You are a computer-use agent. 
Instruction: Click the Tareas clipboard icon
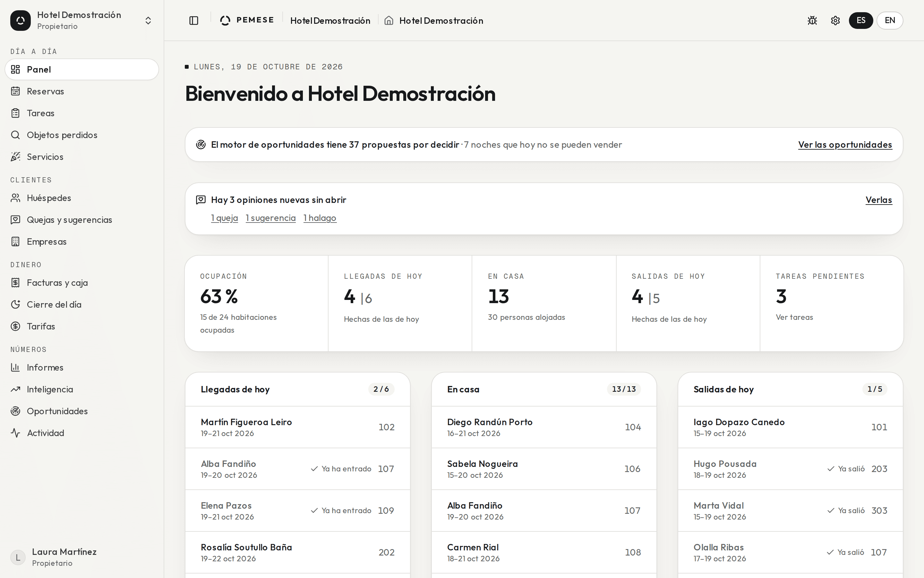tap(15, 113)
